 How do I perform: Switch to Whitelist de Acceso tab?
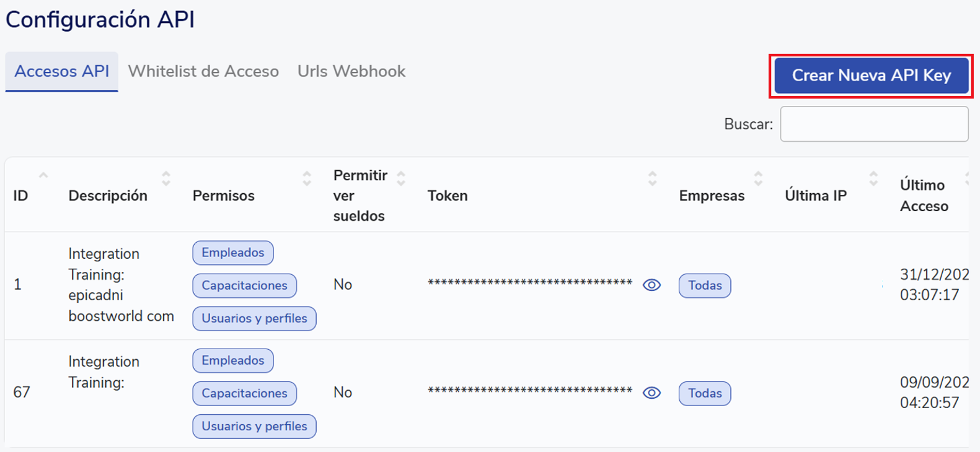tap(203, 72)
